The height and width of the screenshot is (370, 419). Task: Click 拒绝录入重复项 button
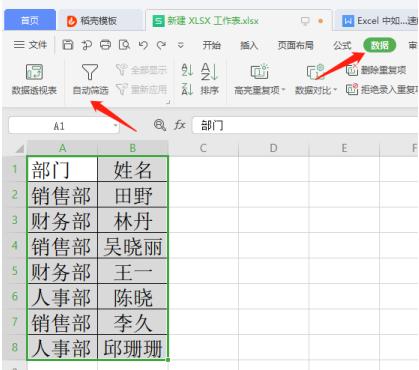tap(382, 89)
